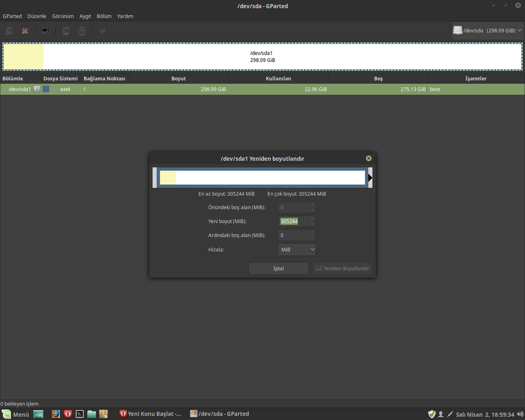This screenshot has width=525, height=420.
Task: Click the İptal button
Action: pyautogui.click(x=279, y=268)
